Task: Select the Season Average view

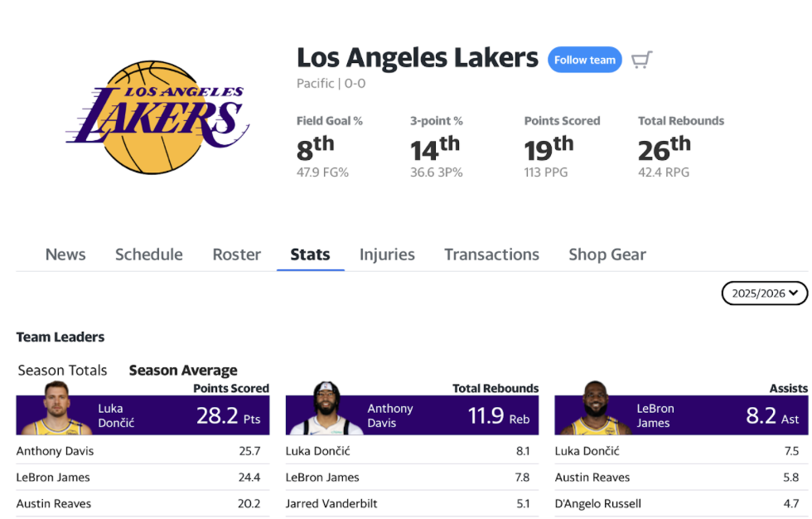Action: (x=183, y=371)
